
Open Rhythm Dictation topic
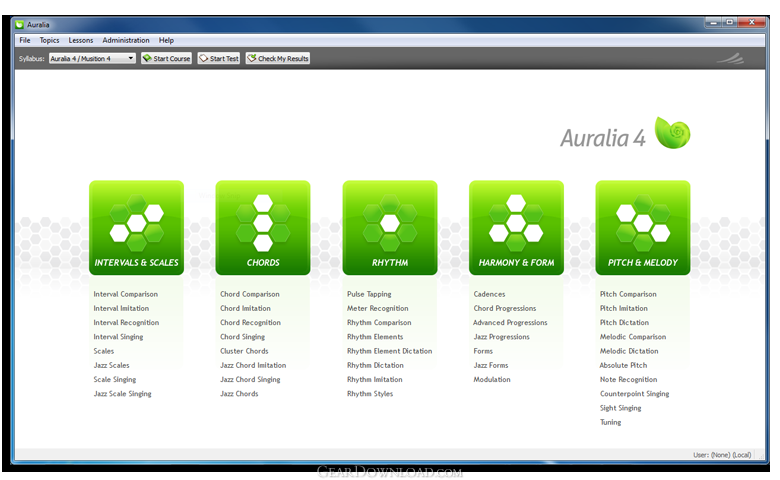pos(375,365)
